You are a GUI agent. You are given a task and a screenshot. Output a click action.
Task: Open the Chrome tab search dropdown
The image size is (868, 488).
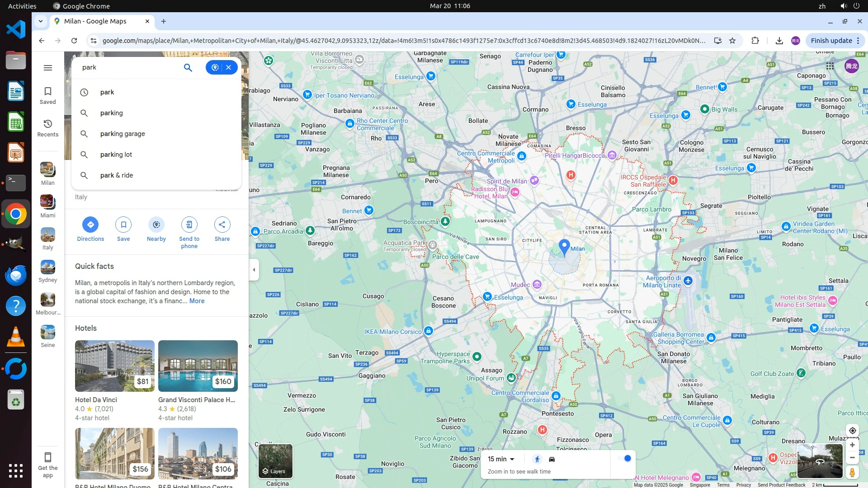point(41,21)
